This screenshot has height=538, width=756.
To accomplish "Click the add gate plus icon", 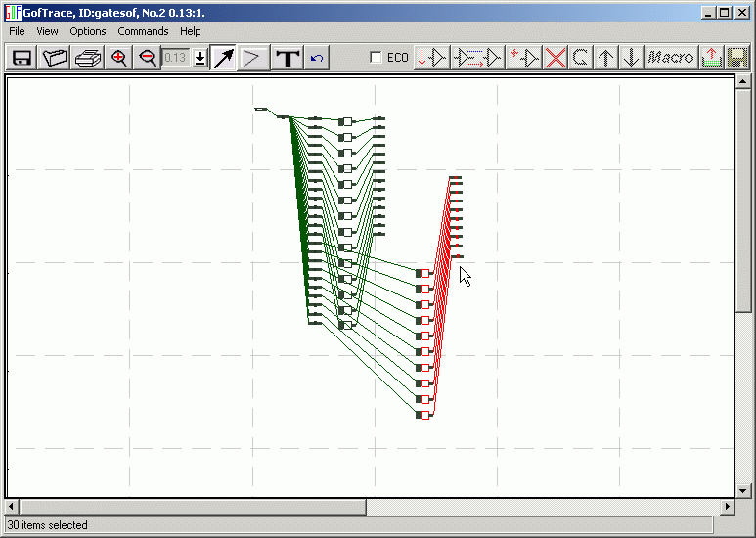I will tap(524, 58).
